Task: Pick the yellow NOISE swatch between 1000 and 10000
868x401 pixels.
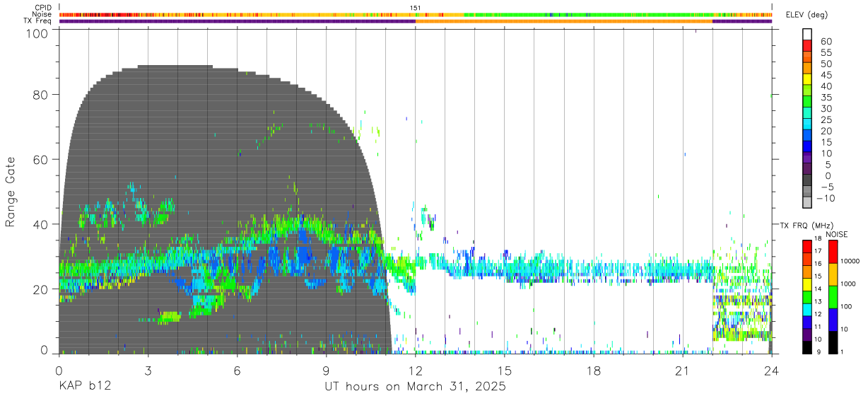Action: [832, 274]
